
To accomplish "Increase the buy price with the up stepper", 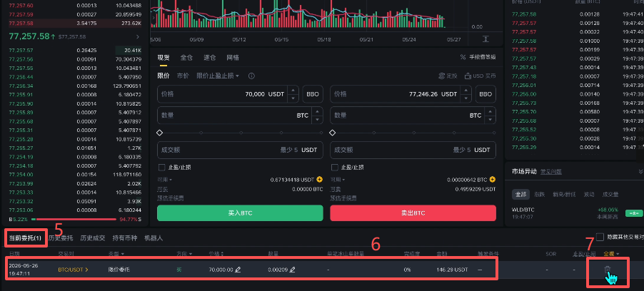I will pyautogui.click(x=293, y=91).
